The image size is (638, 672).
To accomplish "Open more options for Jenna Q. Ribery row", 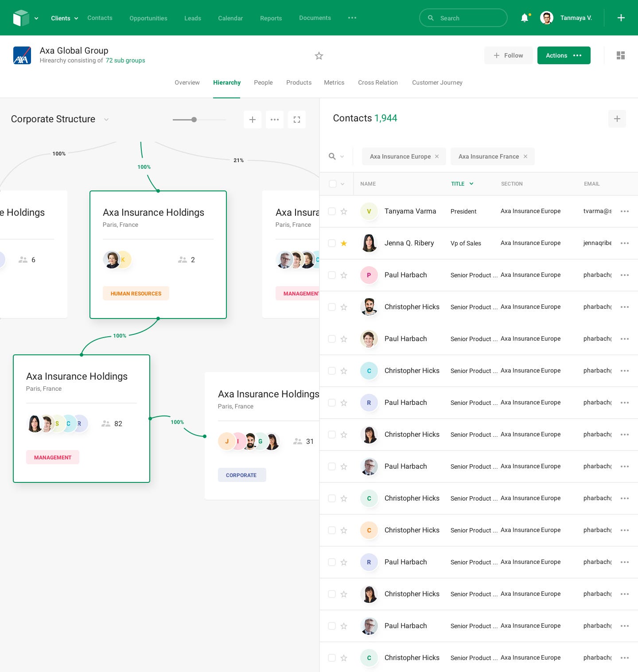I will tap(625, 243).
